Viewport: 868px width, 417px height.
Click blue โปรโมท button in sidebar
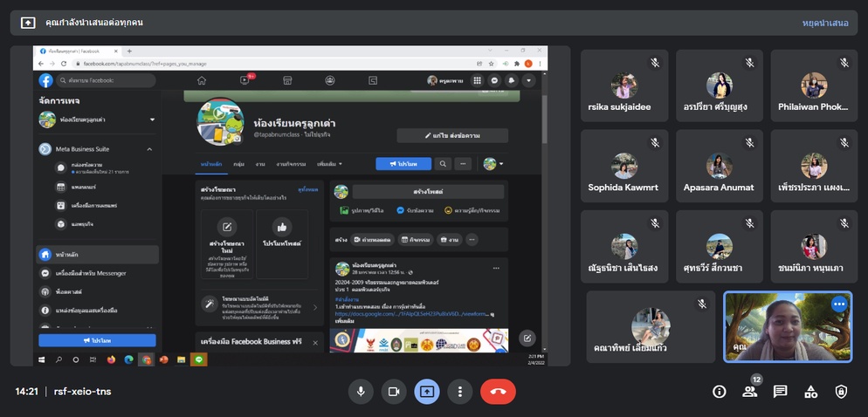tap(98, 340)
